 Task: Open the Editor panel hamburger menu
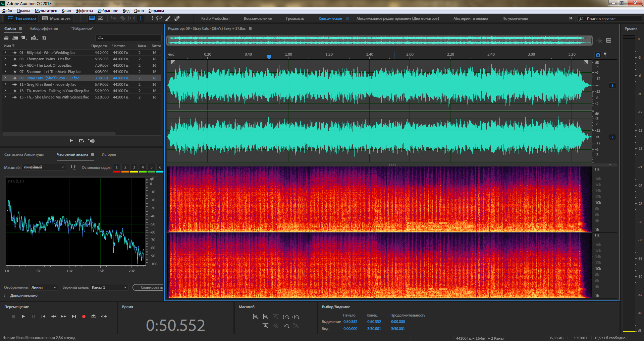(x=250, y=28)
